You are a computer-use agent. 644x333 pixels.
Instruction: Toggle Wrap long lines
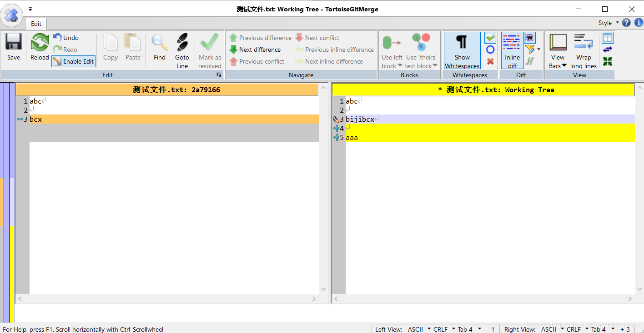(x=584, y=51)
